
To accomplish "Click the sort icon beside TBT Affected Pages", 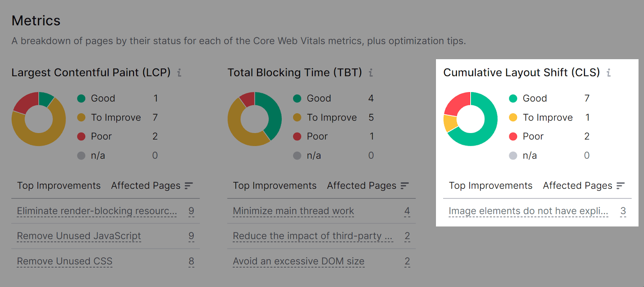I will point(405,186).
